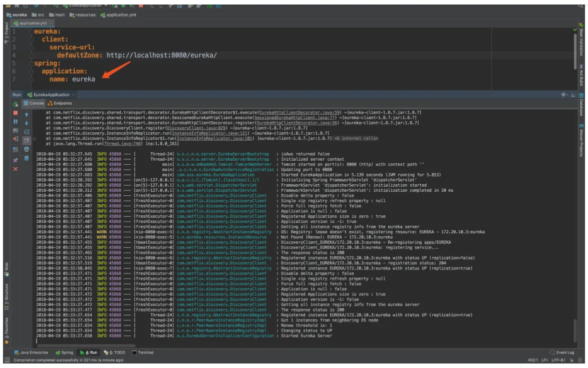Click the editor vertical scrollbar
The height and width of the screenshot is (368, 588).
pos(575,51)
